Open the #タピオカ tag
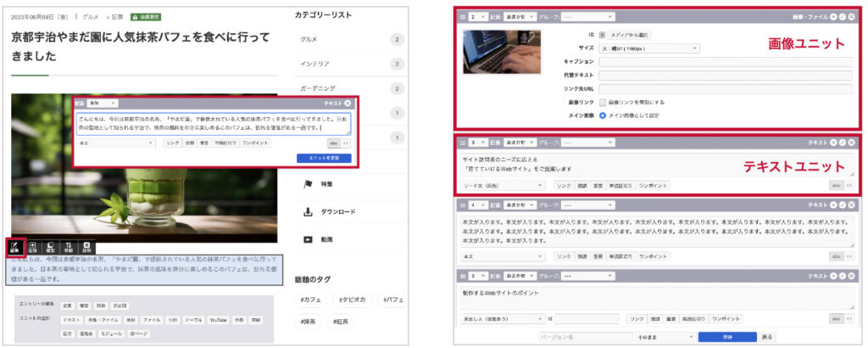The height and width of the screenshot is (348, 868). (351, 300)
